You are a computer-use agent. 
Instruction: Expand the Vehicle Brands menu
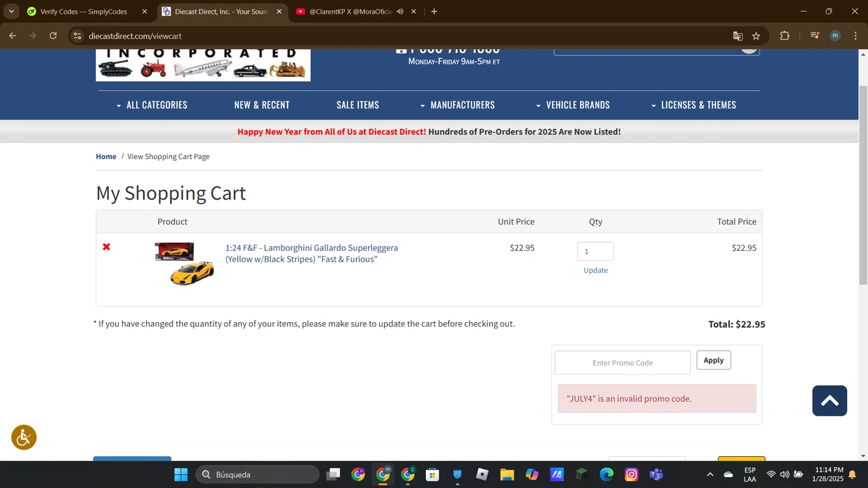tap(572, 105)
